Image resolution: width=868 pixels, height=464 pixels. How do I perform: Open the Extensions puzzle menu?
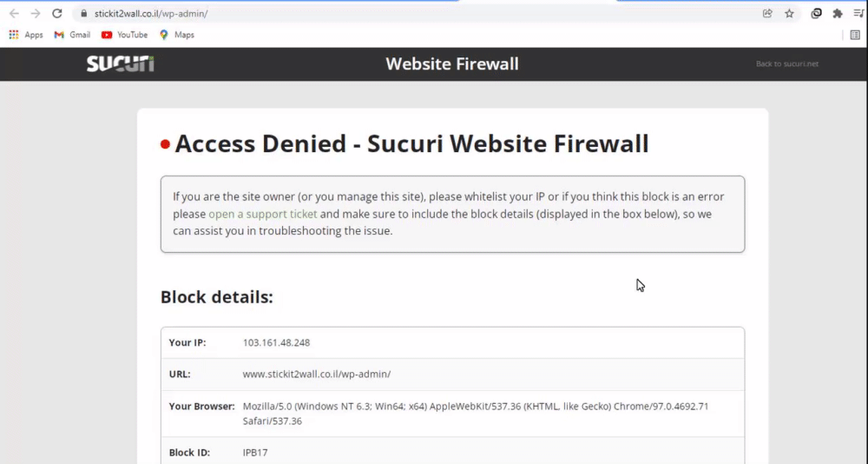pyautogui.click(x=838, y=14)
